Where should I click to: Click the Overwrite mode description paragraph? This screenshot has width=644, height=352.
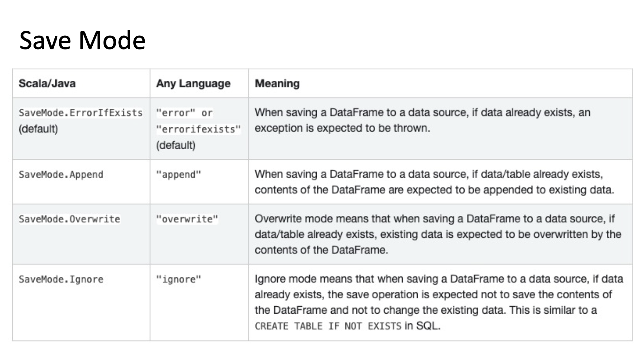[438, 234]
